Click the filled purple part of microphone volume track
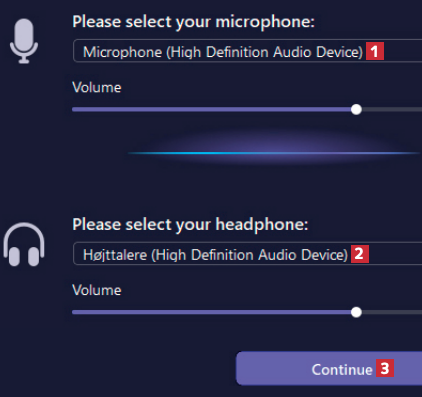This screenshot has width=422, height=397. (x=212, y=109)
